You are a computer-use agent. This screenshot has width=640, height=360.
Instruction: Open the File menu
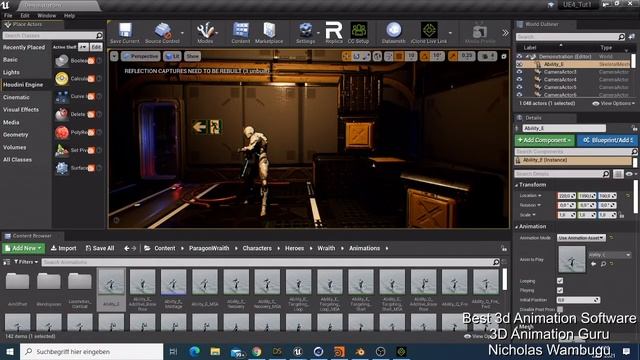(x=8, y=16)
